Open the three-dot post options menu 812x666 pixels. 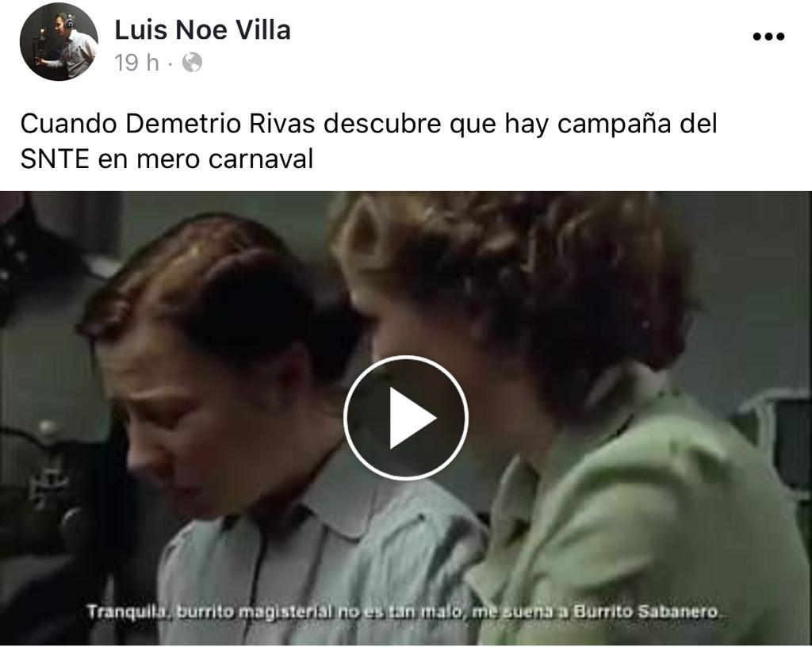pos(768,36)
